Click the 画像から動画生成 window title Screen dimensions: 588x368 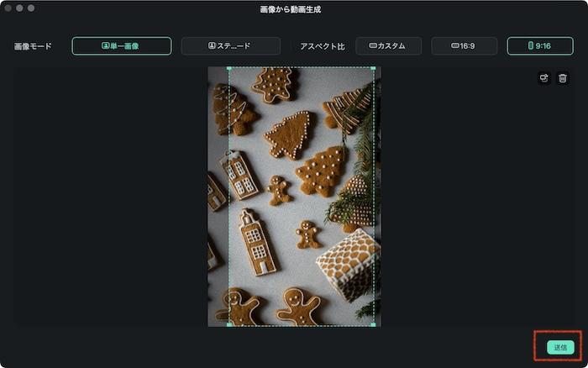point(291,9)
